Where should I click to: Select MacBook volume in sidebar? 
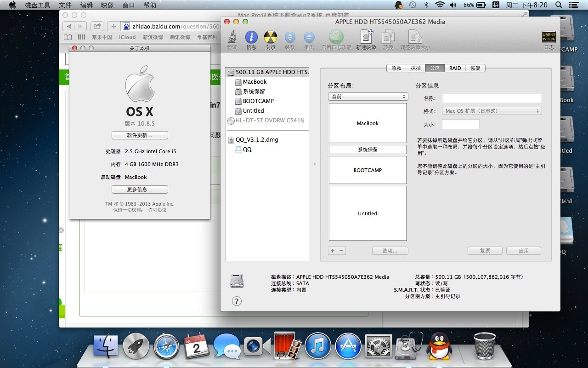point(267,82)
